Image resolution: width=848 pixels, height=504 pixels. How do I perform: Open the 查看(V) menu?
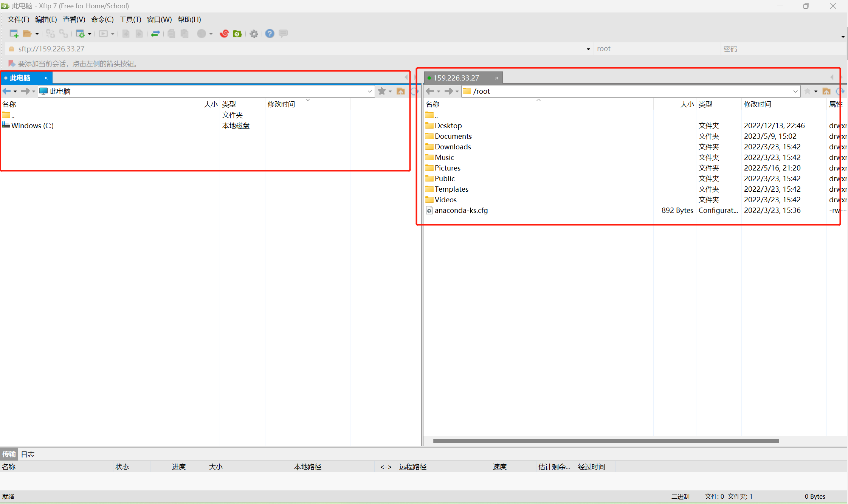tap(74, 19)
